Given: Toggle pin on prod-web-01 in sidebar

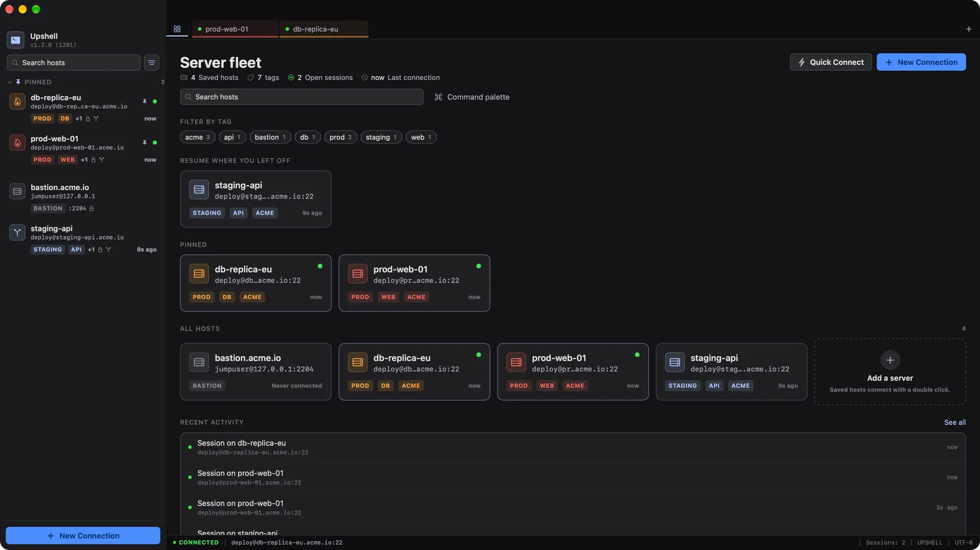Looking at the screenshot, I should [x=145, y=142].
